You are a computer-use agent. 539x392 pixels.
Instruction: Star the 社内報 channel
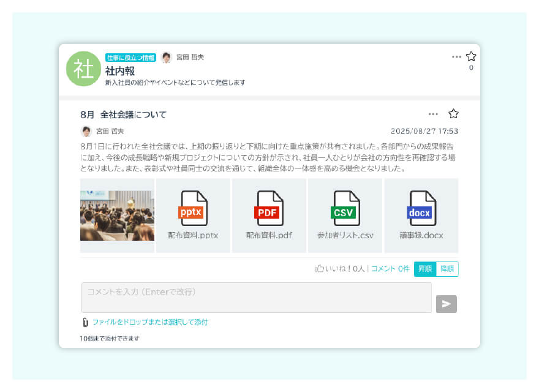(471, 56)
